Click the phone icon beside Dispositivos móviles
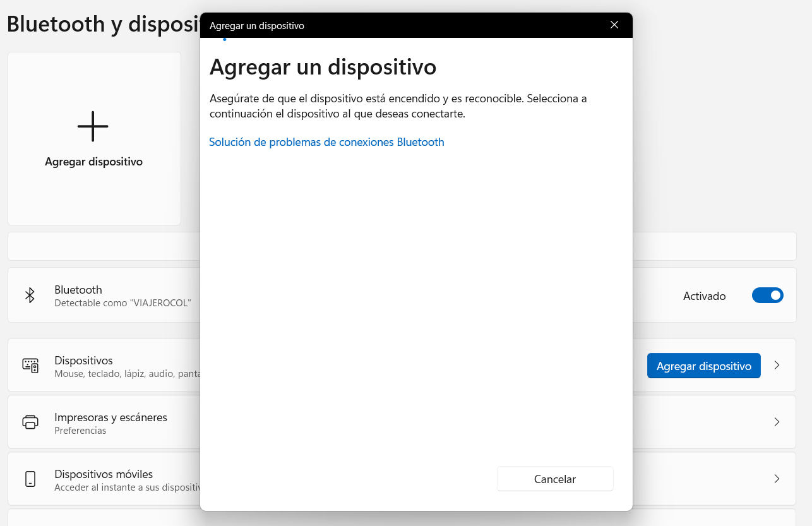 pos(30,479)
